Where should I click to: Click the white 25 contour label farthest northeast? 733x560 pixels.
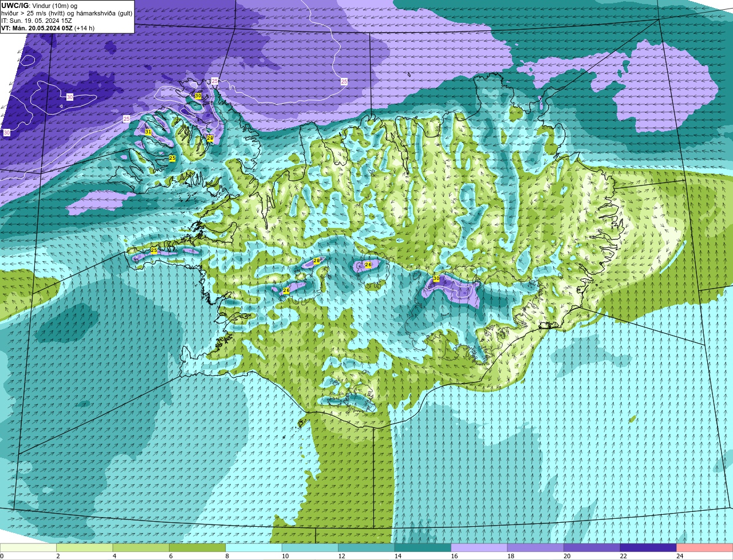[344, 82]
